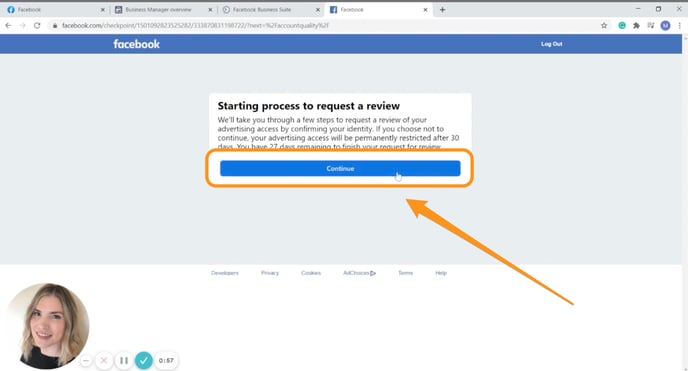Viewport: 688px width, 371px height.
Task: Open the green Grammarly extension icon
Action: [622, 25]
